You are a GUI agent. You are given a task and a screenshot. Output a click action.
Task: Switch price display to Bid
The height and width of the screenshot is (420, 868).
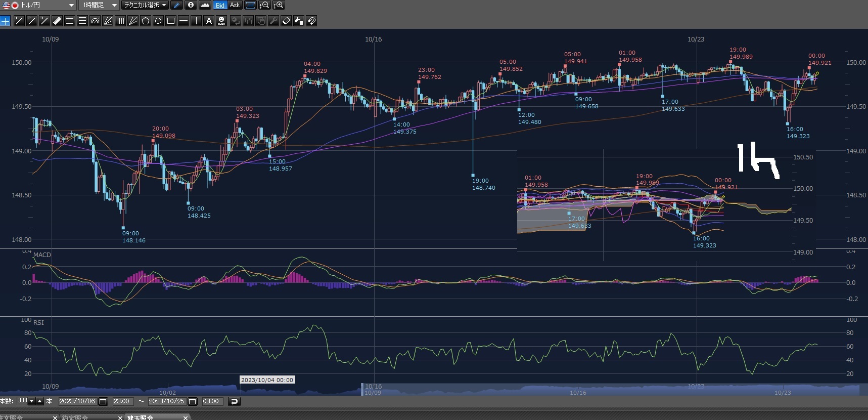point(220,5)
